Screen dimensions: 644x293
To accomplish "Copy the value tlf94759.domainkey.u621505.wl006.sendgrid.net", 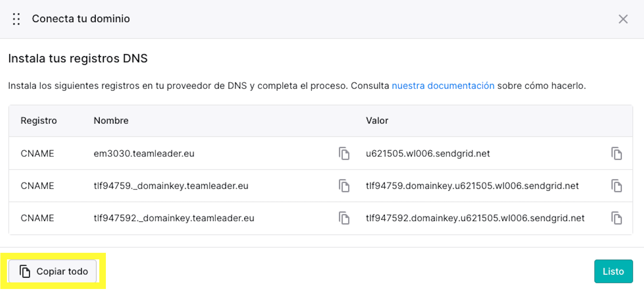I will 617,186.
